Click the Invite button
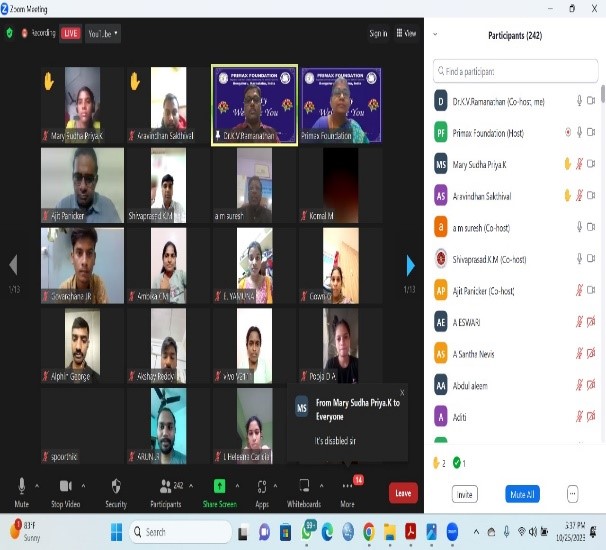606x550 pixels. click(465, 494)
